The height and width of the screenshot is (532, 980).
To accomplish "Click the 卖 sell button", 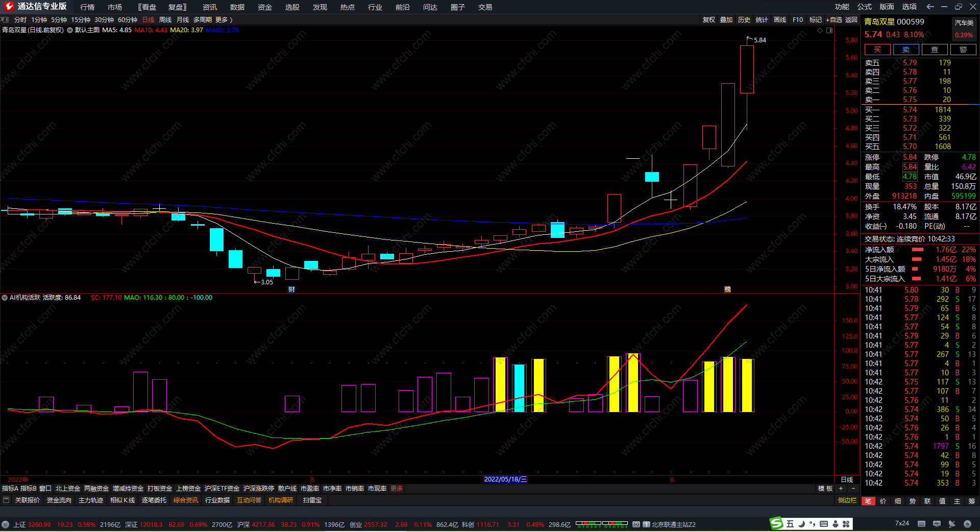I will click(906, 50).
